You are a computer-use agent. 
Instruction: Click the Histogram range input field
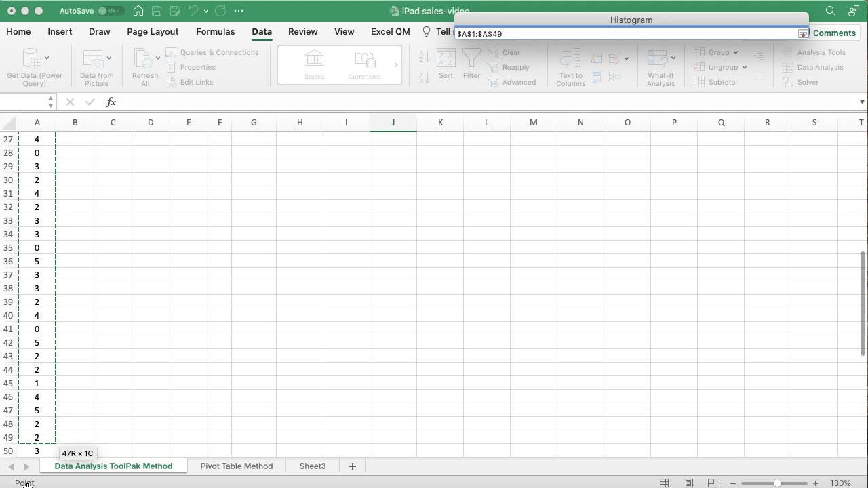pos(626,33)
